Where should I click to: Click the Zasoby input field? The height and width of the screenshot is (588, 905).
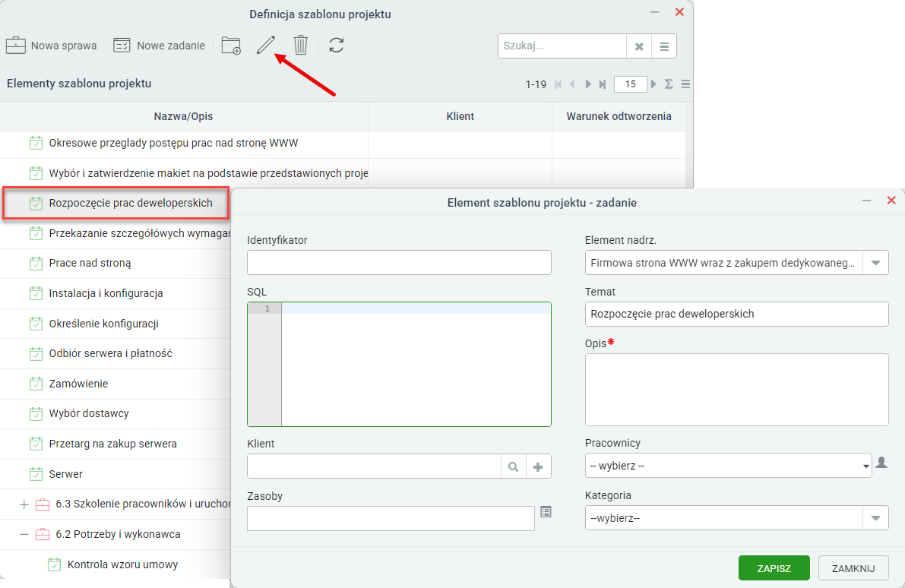click(391, 518)
